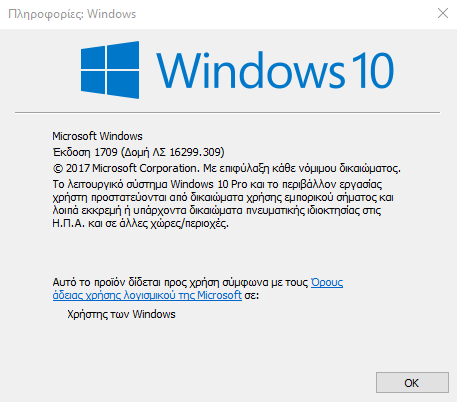Click the blue Windows logo icon
The height and width of the screenshot is (402, 457).
(110, 70)
